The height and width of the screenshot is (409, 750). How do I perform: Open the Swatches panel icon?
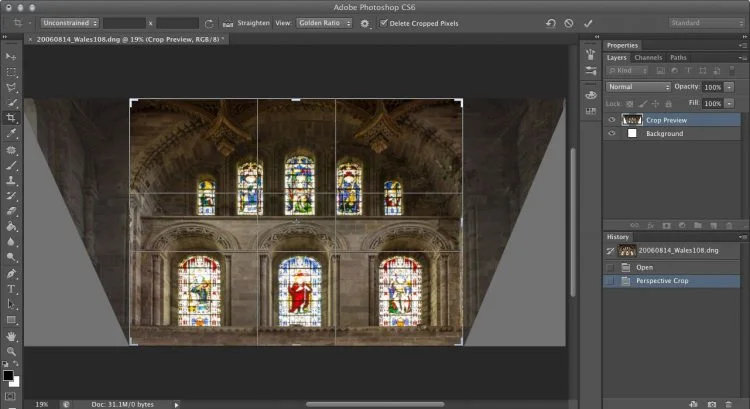591,111
